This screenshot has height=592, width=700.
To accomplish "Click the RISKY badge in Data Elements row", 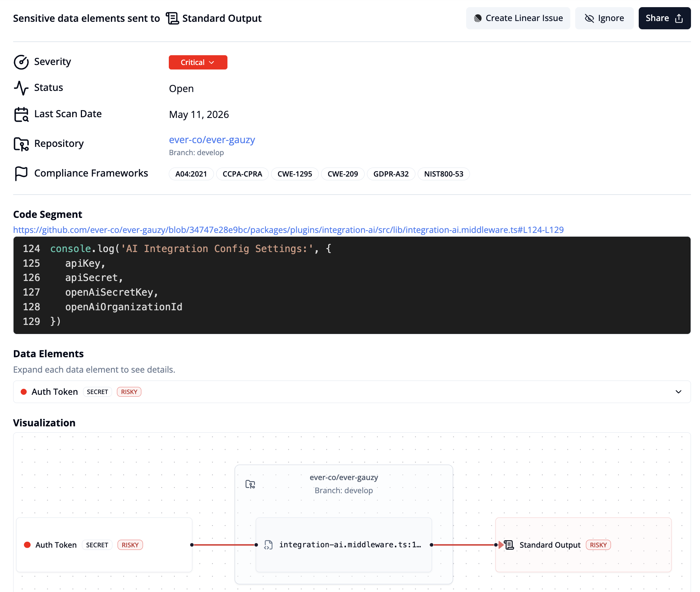I will click(x=129, y=392).
